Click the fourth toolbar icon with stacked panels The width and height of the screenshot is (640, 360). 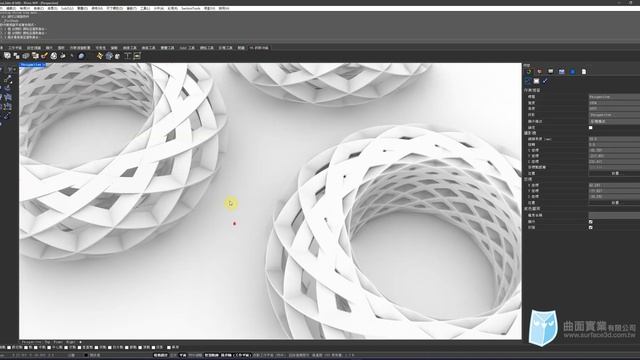point(35,56)
